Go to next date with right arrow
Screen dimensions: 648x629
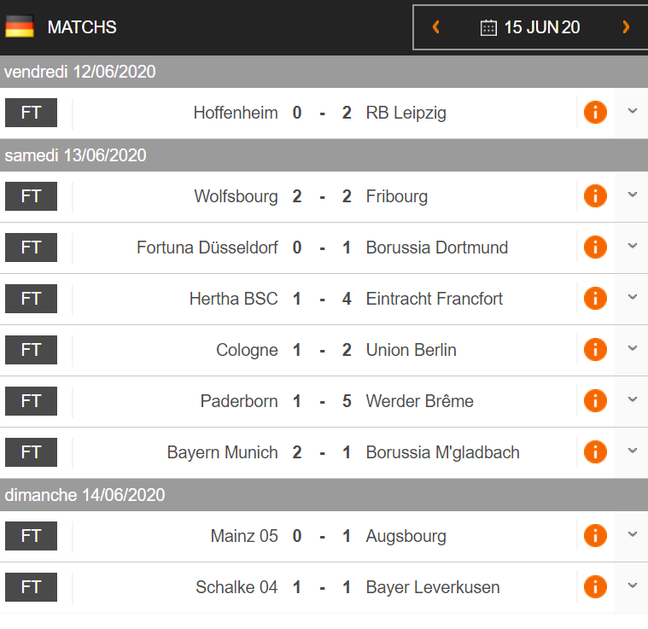(626, 27)
